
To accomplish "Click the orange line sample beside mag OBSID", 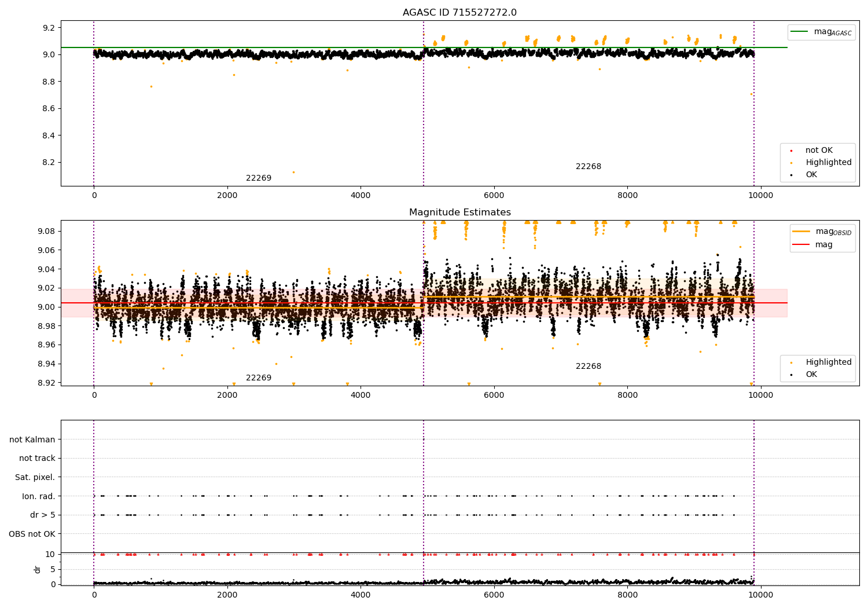I will pyautogui.click(x=801, y=232).
